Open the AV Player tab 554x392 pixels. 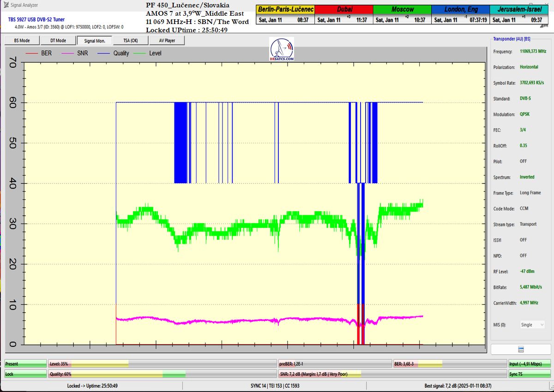[x=167, y=41]
